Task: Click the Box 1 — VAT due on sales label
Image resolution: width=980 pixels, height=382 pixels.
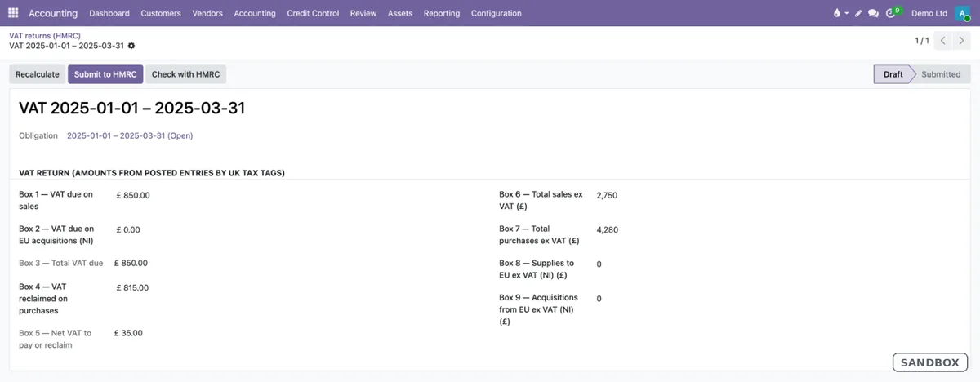Action: 56,200
